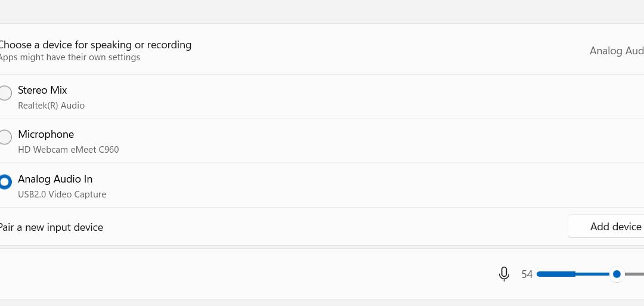Open the Analog Audio In device label
The height and width of the screenshot is (306, 644).
tap(55, 179)
